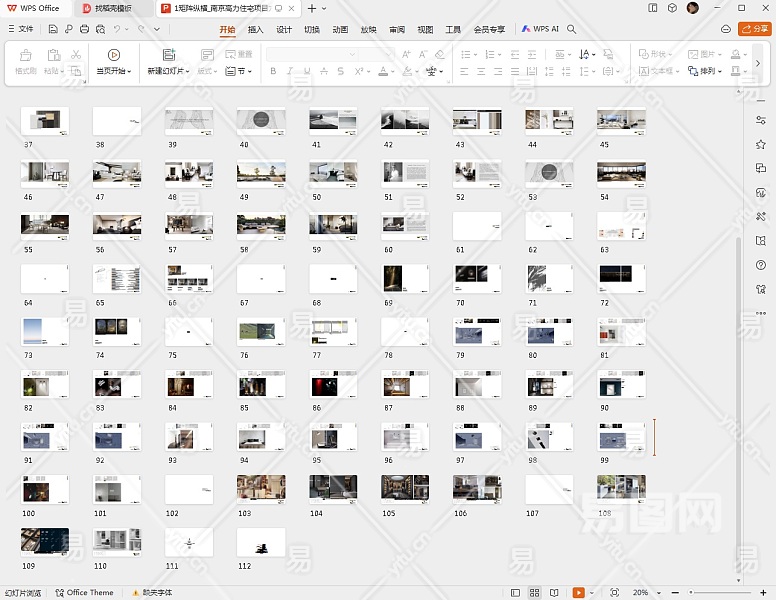Click the orange slideshow play button
776x600 pixels.
577,593
